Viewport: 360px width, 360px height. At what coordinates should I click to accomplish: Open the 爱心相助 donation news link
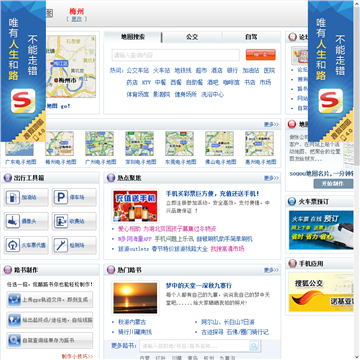[167, 229]
